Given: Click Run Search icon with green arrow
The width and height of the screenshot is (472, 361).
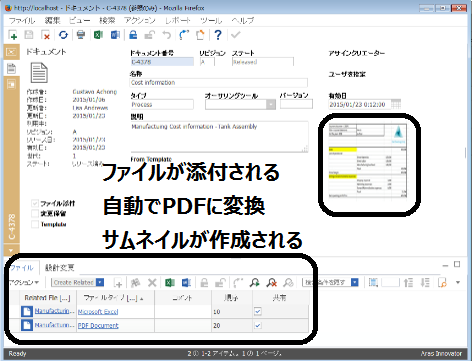Looking at the screenshot, I should (x=255, y=283).
